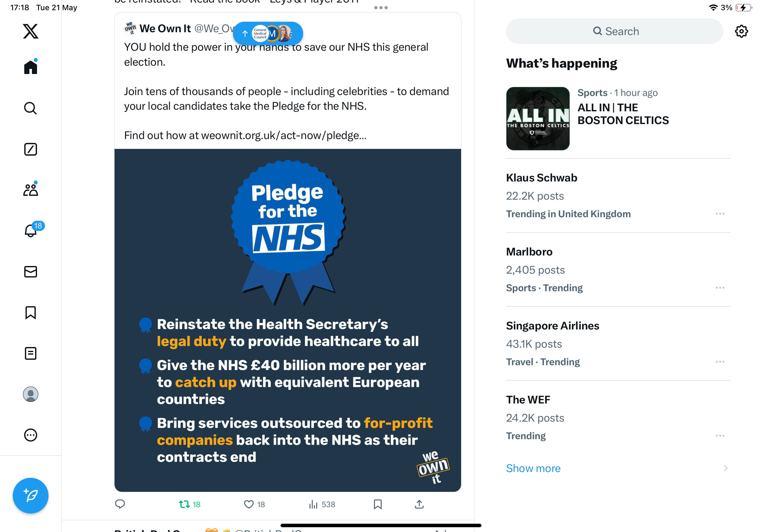Viewport: 762px width, 532px height.
Task: Toggle repost on the We Own It post
Action: tap(190, 505)
